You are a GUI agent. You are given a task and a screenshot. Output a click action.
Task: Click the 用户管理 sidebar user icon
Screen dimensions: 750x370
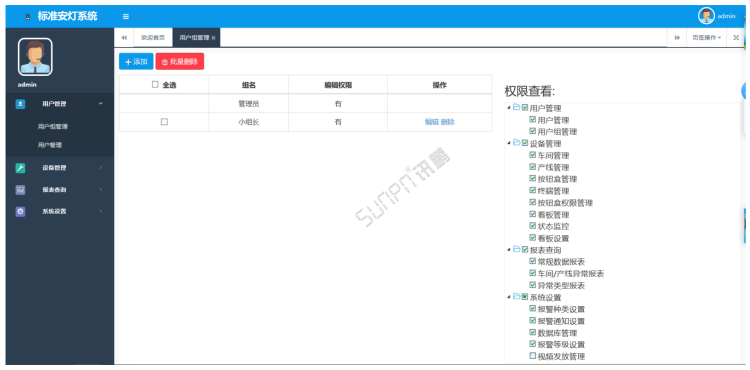tap(20, 104)
